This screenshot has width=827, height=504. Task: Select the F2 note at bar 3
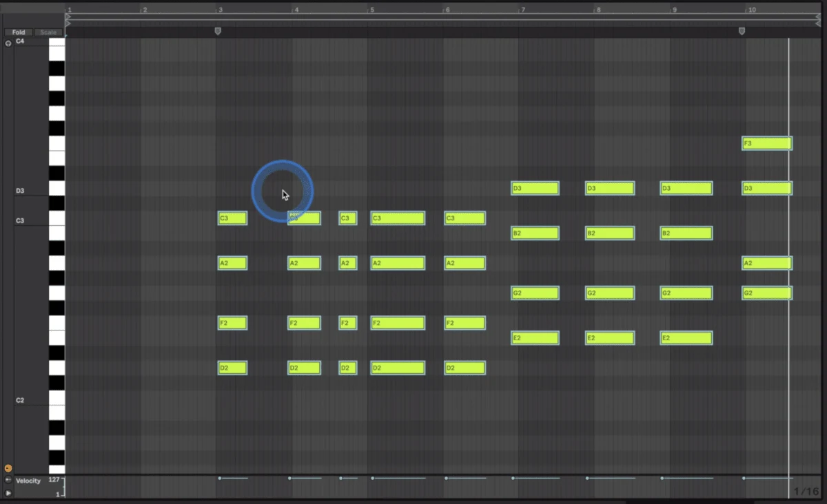[x=232, y=323]
